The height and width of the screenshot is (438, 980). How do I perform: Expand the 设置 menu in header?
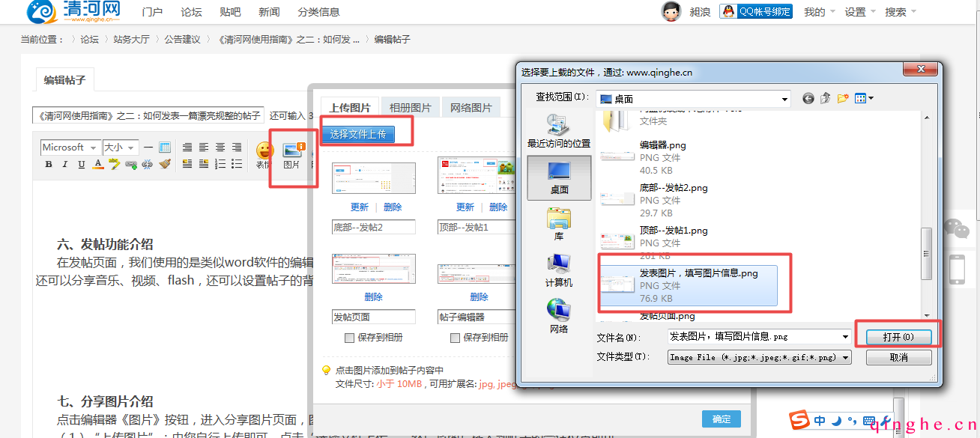860,12
